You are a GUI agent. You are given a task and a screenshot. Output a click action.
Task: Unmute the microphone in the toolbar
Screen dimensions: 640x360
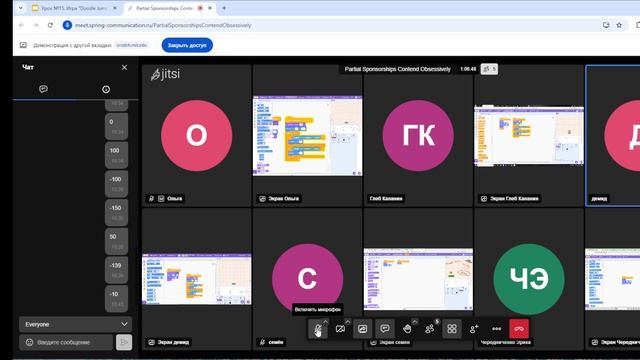tap(318, 329)
